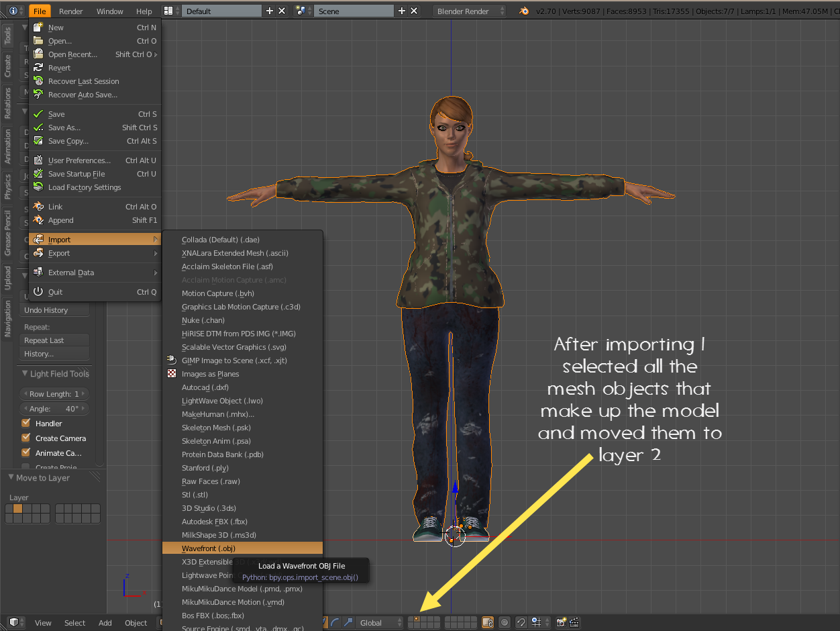
Task: Toggle the Animate Ca... checkbox
Action: pyautogui.click(x=26, y=453)
